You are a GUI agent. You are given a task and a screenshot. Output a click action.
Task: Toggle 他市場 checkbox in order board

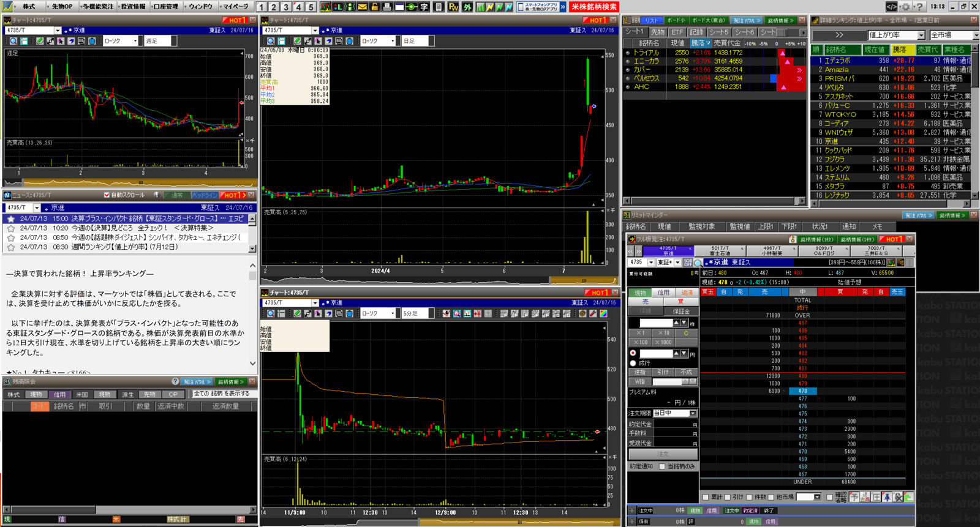point(771,497)
